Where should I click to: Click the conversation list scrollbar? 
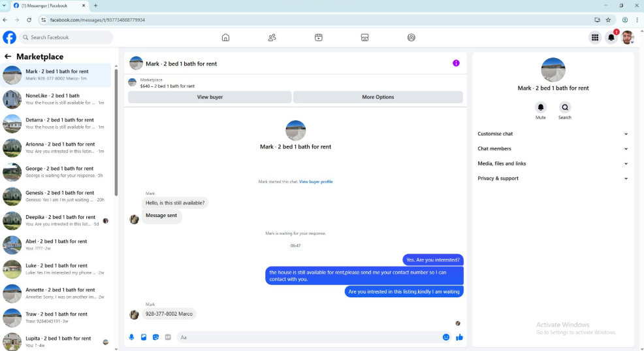pyautogui.click(x=116, y=131)
